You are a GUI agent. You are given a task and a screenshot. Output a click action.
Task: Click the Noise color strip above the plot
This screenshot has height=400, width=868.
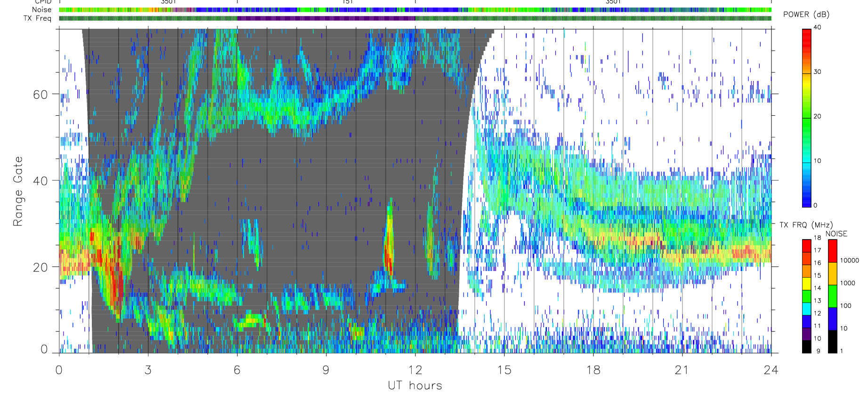click(415, 10)
